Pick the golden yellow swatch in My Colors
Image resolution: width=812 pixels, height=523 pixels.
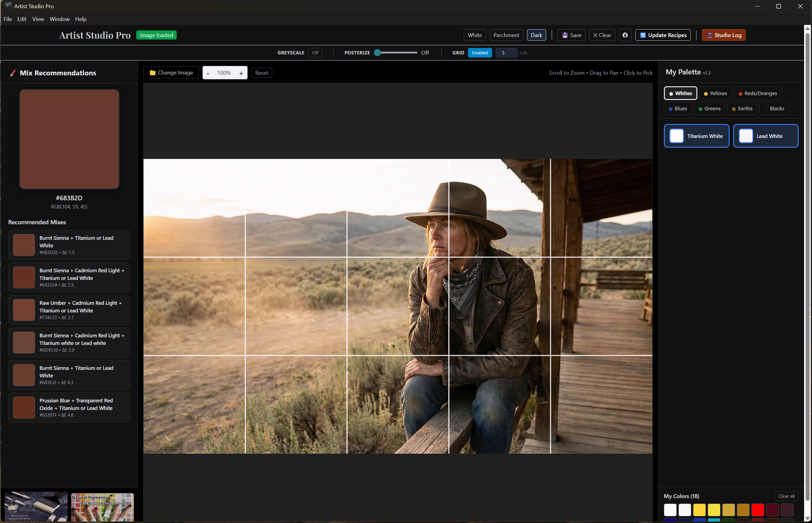pos(699,509)
